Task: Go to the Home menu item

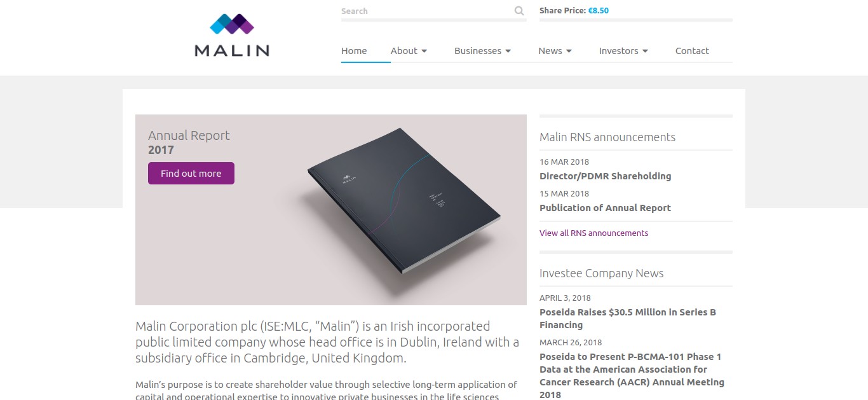Action: click(354, 51)
